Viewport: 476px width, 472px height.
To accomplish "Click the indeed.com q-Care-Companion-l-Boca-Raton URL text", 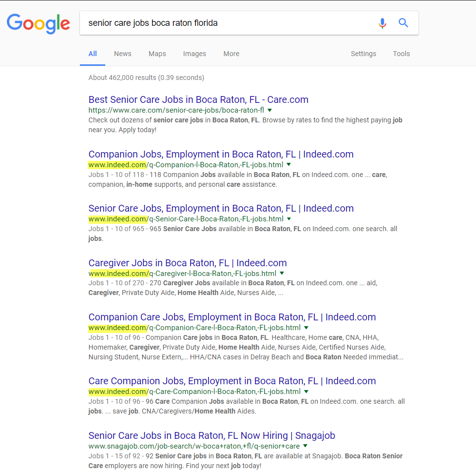I will pos(194,392).
